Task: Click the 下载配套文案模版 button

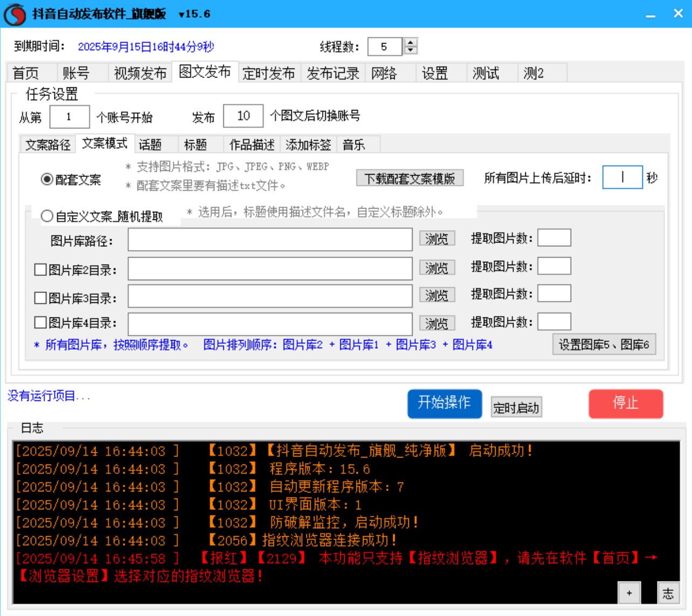Action: pyautogui.click(x=410, y=178)
